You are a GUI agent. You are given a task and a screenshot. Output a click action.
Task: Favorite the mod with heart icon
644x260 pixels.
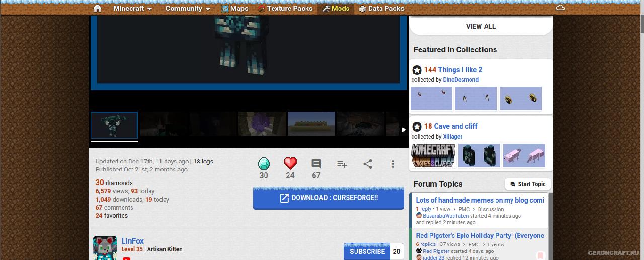[290, 164]
